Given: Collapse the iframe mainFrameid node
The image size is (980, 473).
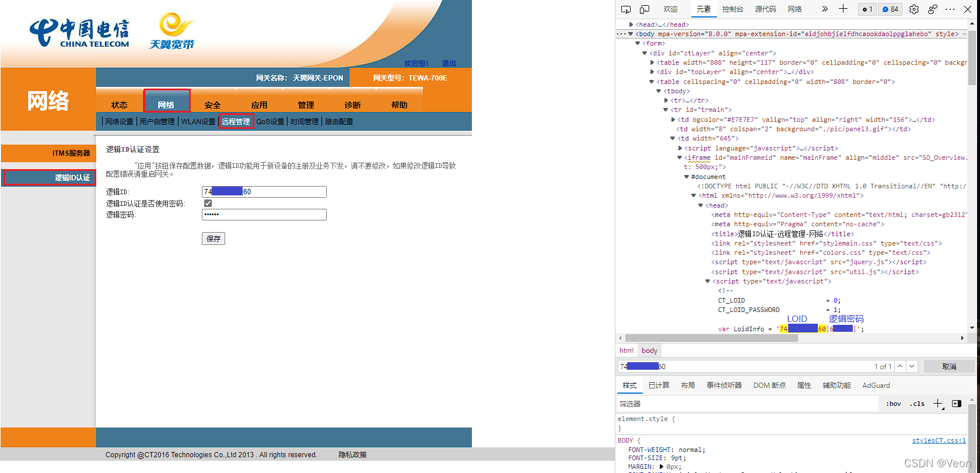Looking at the screenshot, I should coord(680,157).
